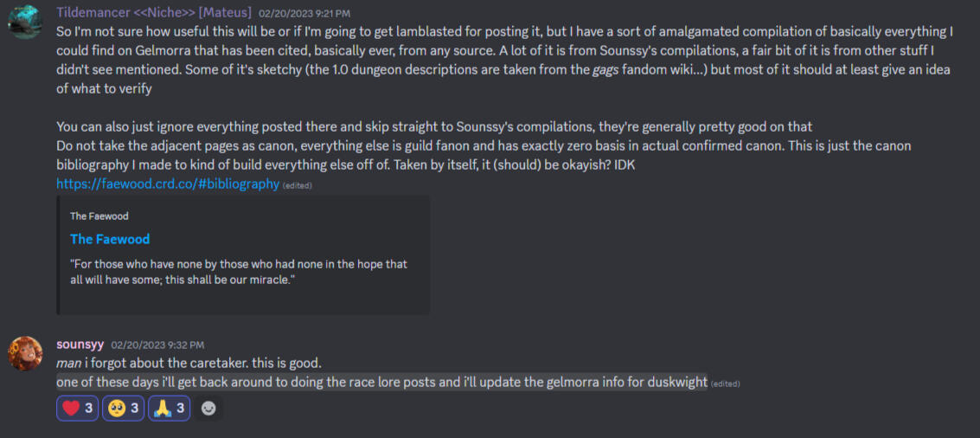980x438 pixels.
Task: Open the add reaction smiley picker
Action: click(x=208, y=409)
